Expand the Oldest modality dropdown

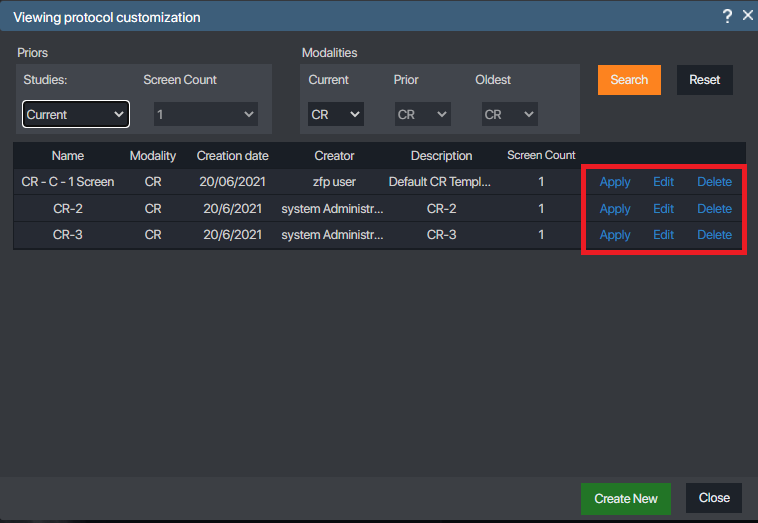[x=509, y=114]
